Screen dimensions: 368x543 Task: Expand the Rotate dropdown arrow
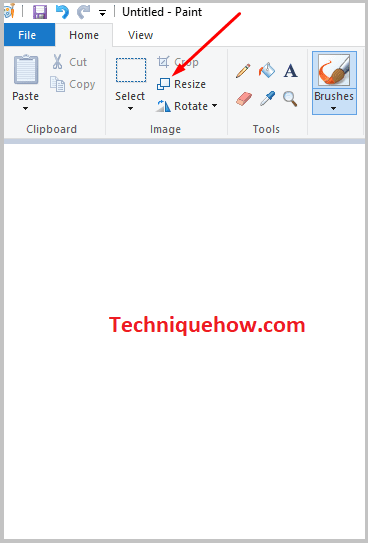(x=215, y=106)
